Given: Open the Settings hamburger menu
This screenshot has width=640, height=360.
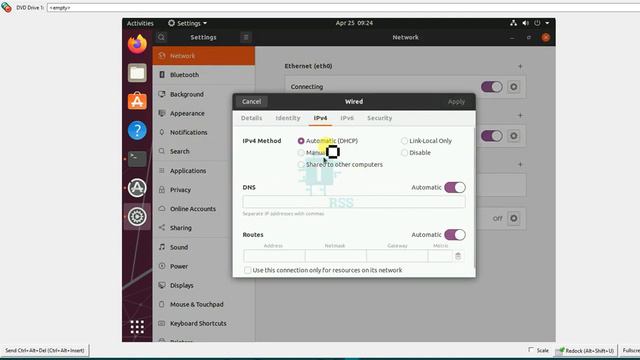Looking at the screenshot, I should pyautogui.click(x=246, y=37).
